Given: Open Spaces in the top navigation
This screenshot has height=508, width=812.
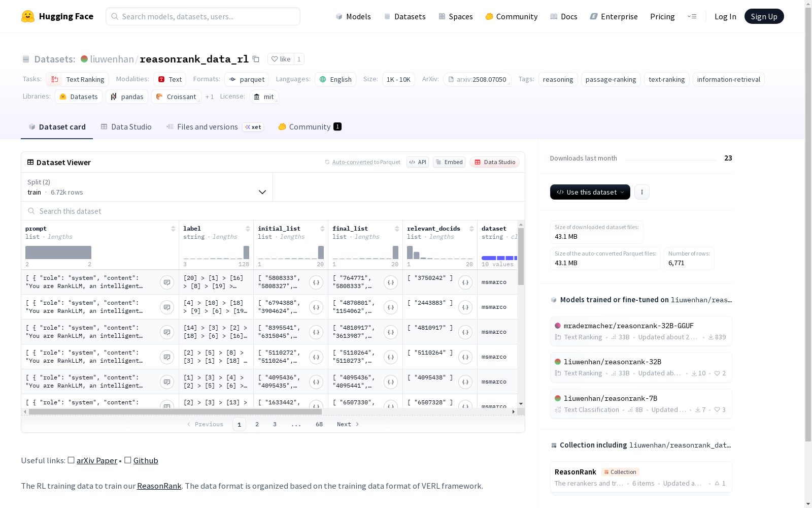Looking at the screenshot, I should pyautogui.click(x=455, y=16).
